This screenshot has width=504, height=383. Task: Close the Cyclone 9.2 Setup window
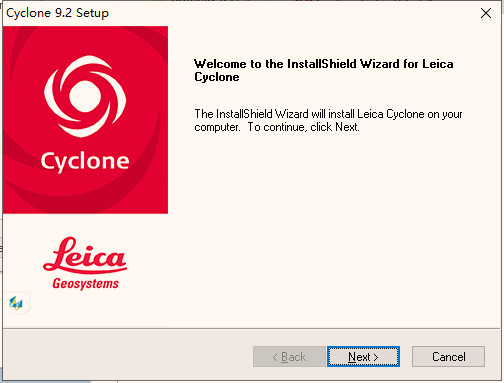pyautogui.click(x=486, y=13)
